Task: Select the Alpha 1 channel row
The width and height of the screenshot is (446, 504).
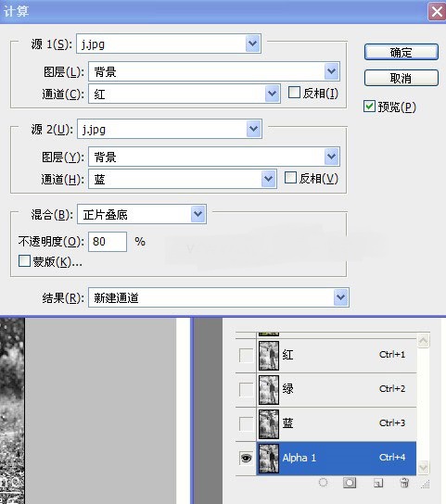Action: (325, 458)
